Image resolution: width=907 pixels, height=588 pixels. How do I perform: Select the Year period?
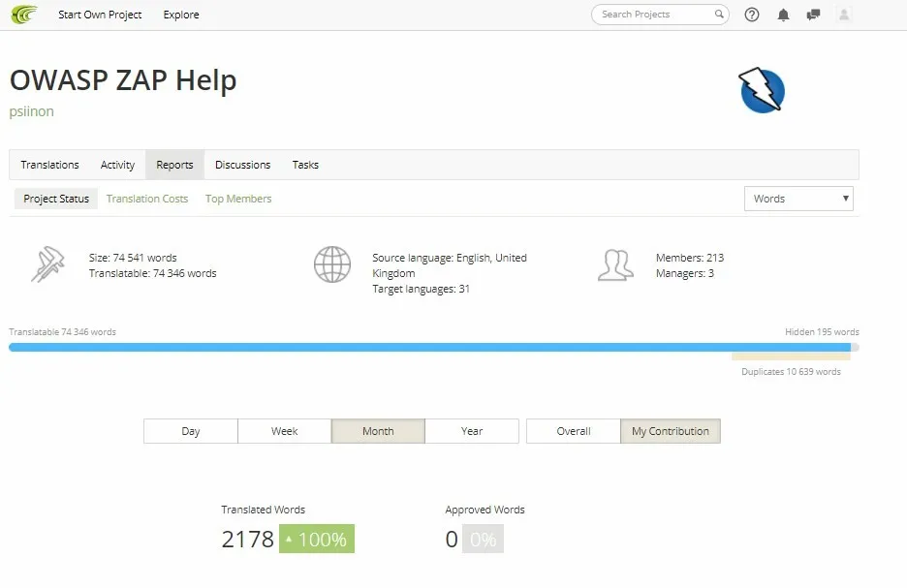(472, 431)
